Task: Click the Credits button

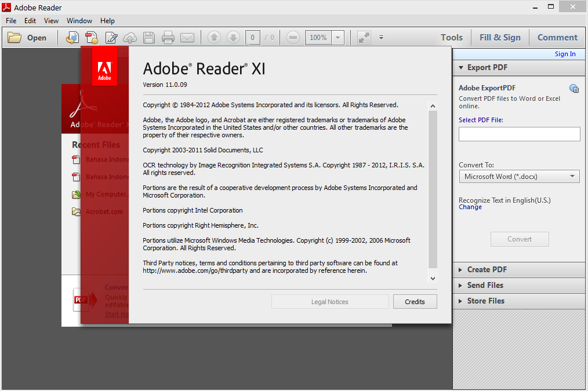Action: click(x=415, y=301)
